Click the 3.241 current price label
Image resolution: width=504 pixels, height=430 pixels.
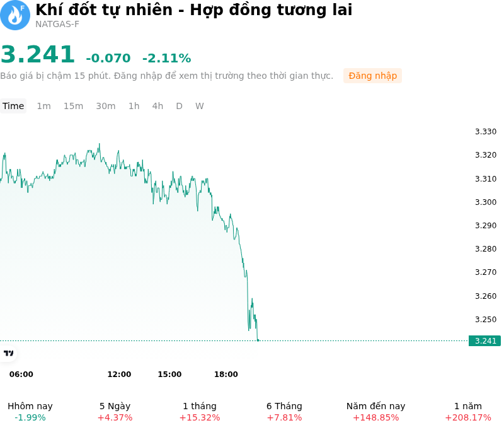pos(484,340)
